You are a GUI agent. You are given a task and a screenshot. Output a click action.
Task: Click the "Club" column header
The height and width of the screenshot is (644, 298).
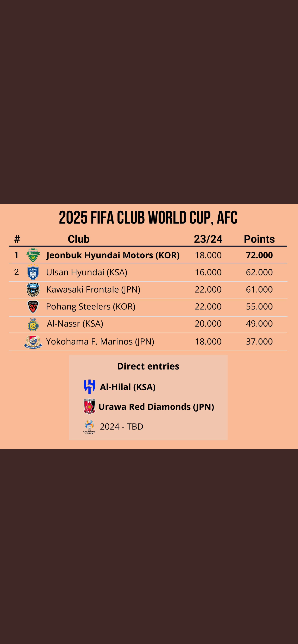coord(79,239)
